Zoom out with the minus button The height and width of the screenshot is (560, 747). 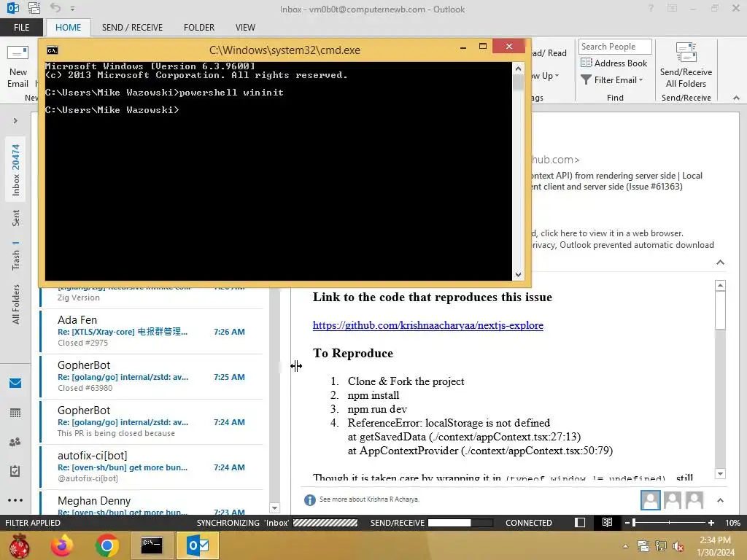tap(627, 523)
